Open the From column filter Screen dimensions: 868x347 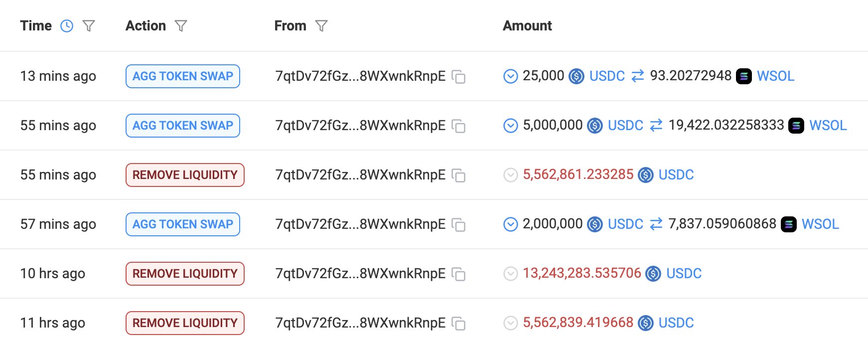click(x=321, y=26)
